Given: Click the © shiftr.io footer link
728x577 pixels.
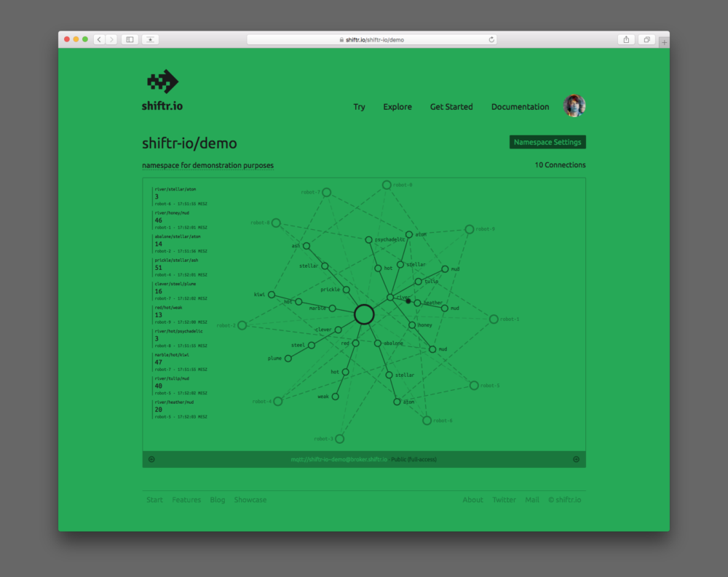Looking at the screenshot, I should click(x=565, y=500).
